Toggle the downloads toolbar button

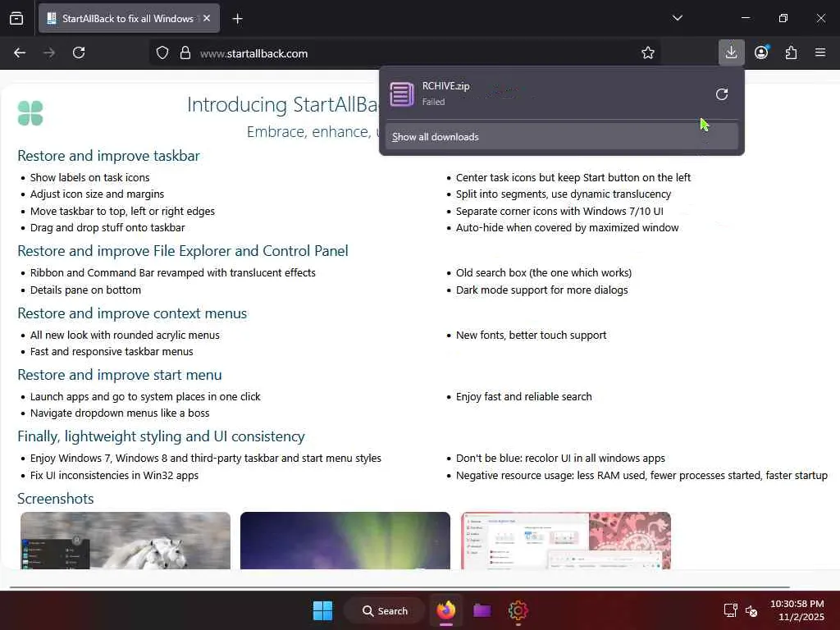pyautogui.click(x=731, y=52)
